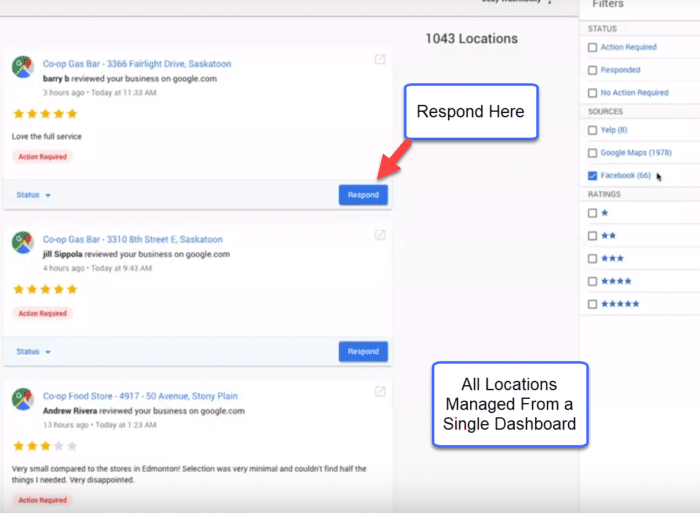Expand Status dropdown on jill Sippola review
The height and width of the screenshot is (513, 700).
click(33, 352)
